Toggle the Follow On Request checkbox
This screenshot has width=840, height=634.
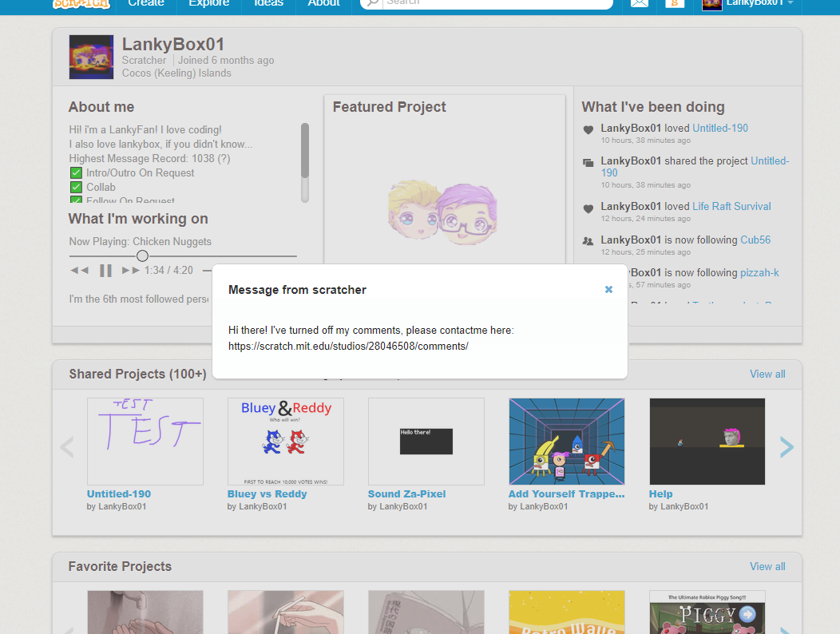(x=76, y=200)
